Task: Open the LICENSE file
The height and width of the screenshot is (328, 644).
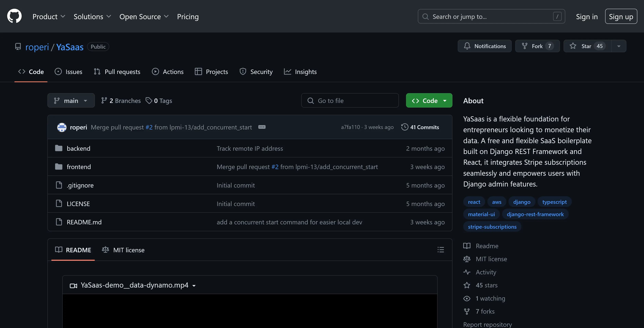Action: [78, 204]
